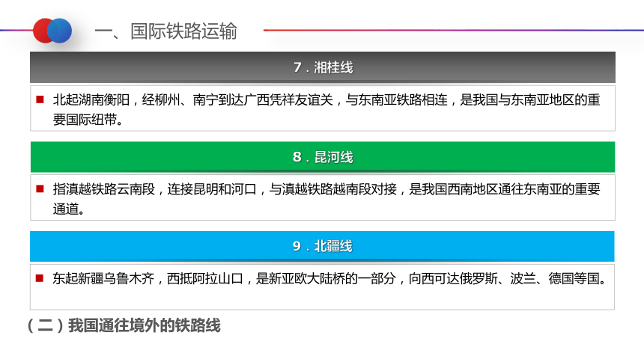Click the line ending 要国际纽带。

coord(88,120)
